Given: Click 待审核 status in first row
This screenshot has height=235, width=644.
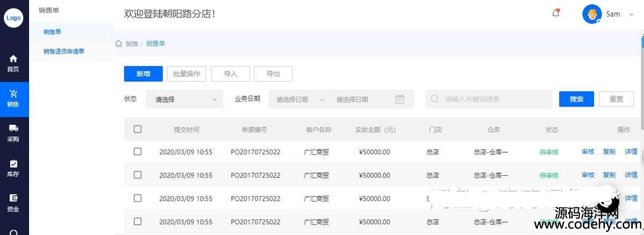Looking at the screenshot, I should pos(549,152).
